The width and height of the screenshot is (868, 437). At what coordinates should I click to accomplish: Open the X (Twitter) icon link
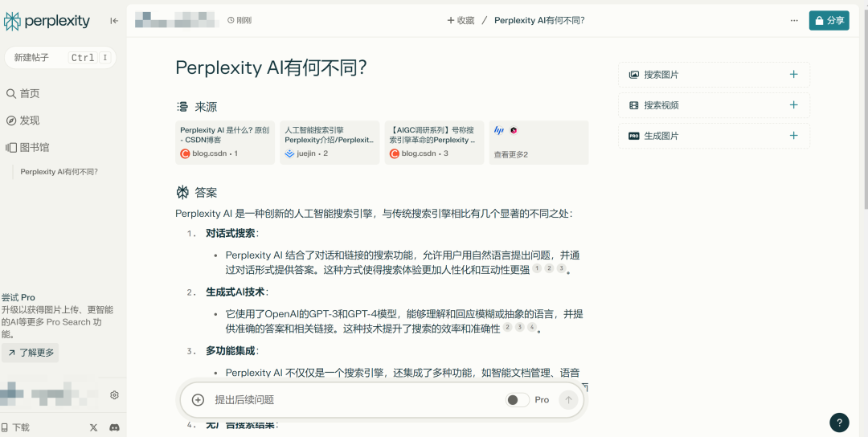coord(93,427)
